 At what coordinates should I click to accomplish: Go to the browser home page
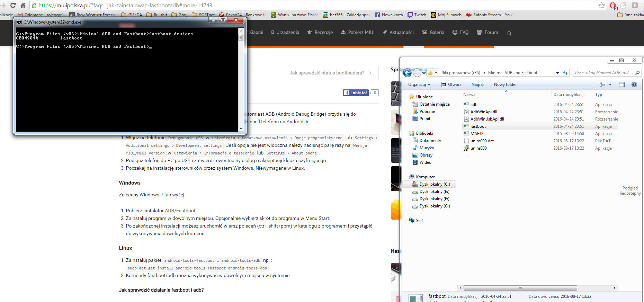[x=23, y=5]
